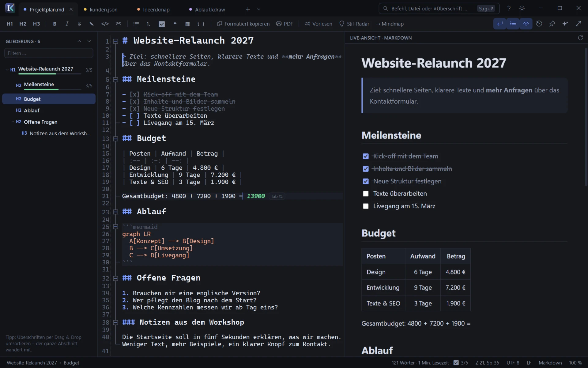Make the selected text bold
Image resolution: width=588 pixels, height=368 pixels.
[x=55, y=24]
